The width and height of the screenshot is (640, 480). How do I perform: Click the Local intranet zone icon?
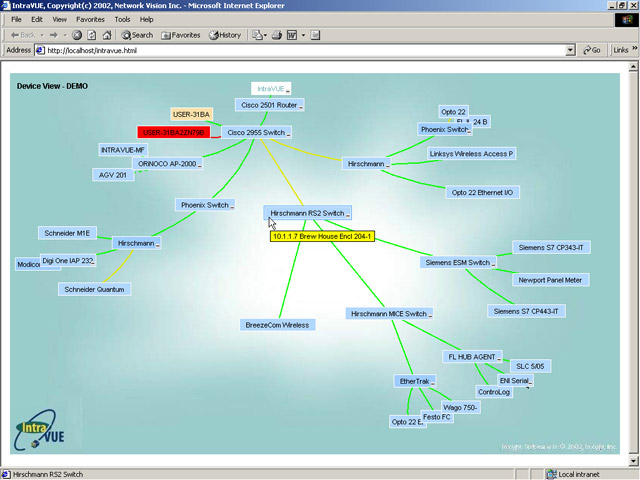[x=551, y=474]
